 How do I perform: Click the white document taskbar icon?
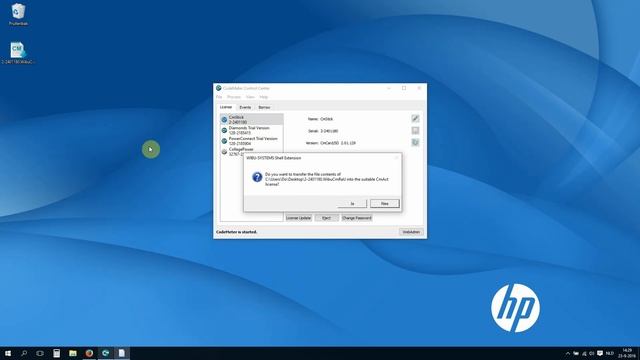(x=122, y=353)
